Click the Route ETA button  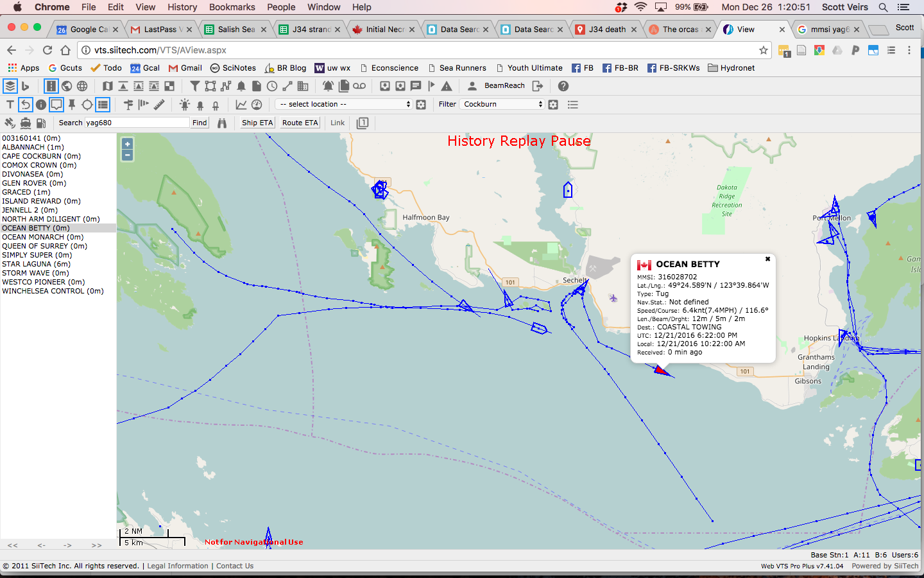[x=300, y=123]
